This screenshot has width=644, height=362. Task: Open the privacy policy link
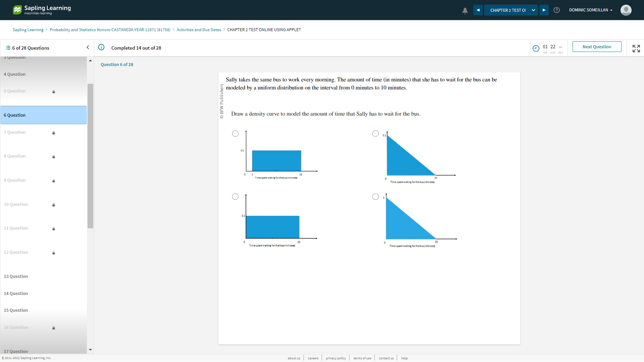pyautogui.click(x=335, y=358)
